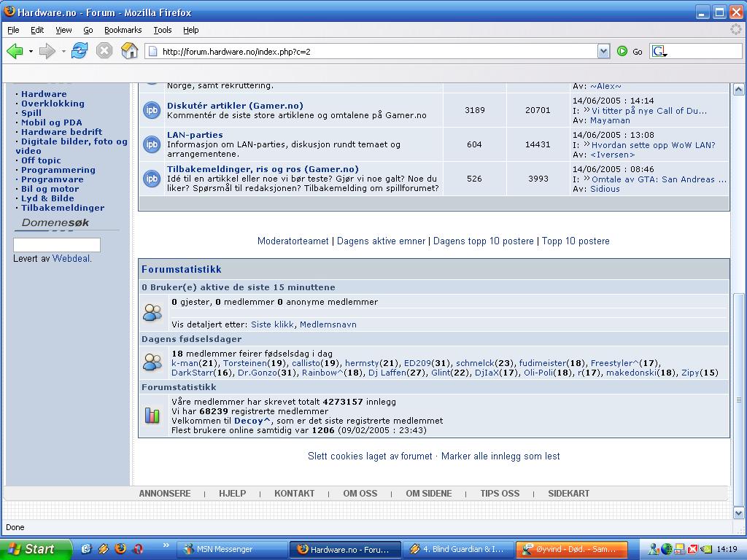Screen dimensions: 747x560
Task: Click the ipb icon beside Tilbakemeldinger, ris og ros
Action: pyautogui.click(x=152, y=179)
